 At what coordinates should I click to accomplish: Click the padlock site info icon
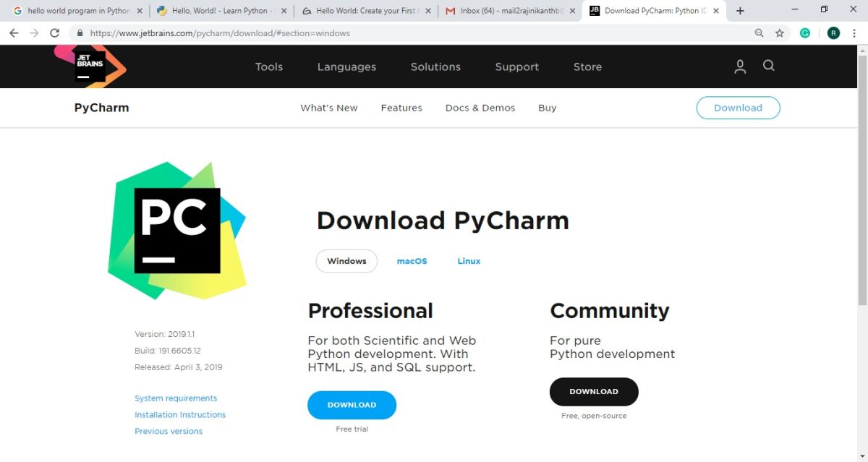point(79,33)
